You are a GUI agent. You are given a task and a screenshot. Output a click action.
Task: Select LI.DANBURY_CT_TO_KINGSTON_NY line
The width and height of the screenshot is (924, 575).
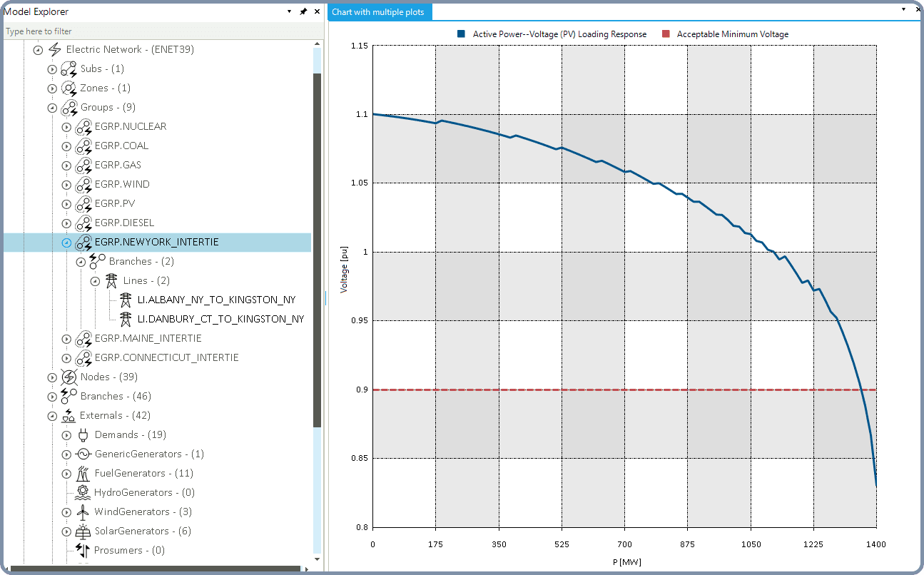[220, 319]
